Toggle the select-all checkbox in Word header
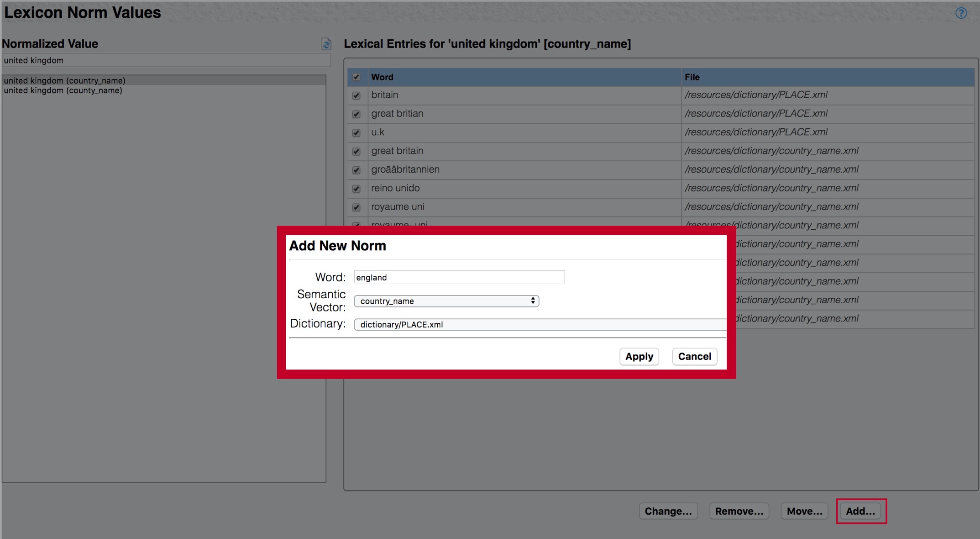980x539 pixels. tap(356, 77)
